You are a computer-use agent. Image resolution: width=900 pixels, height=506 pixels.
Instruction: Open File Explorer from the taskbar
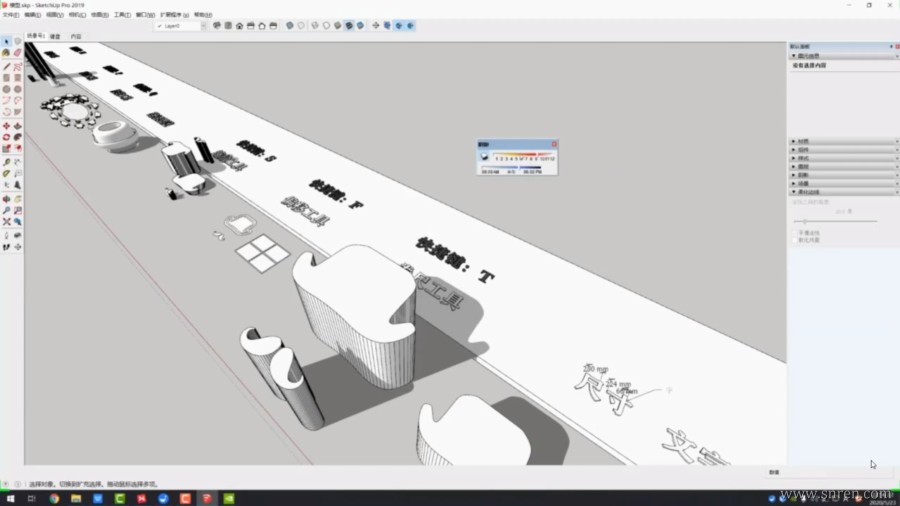pyautogui.click(x=76, y=499)
